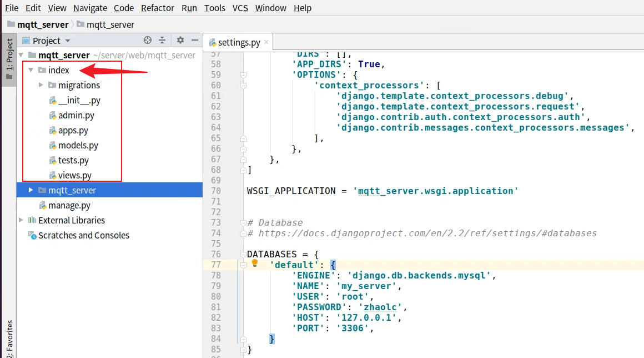Open the Help menu
The image size is (644, 358).
[302, 8]
